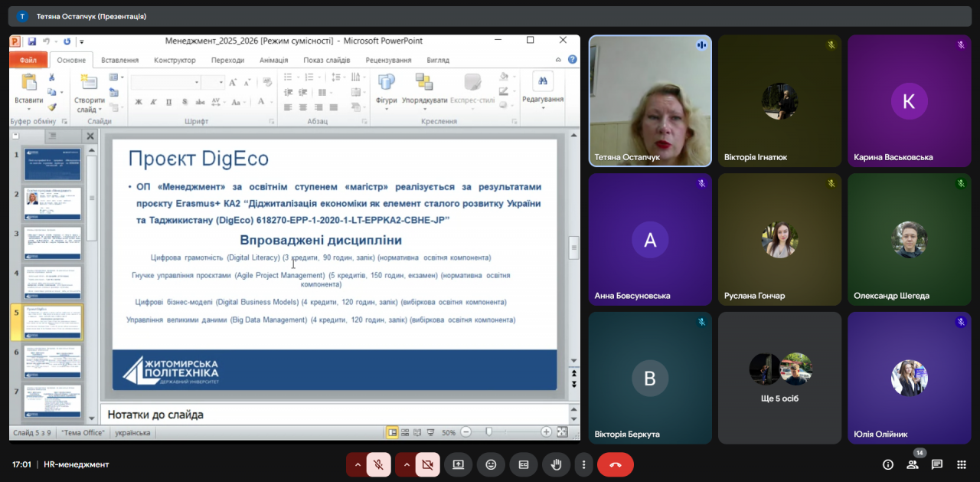
Task: Switch to the Вставлення ribbon tab
Action: click(x=120, y=60)
